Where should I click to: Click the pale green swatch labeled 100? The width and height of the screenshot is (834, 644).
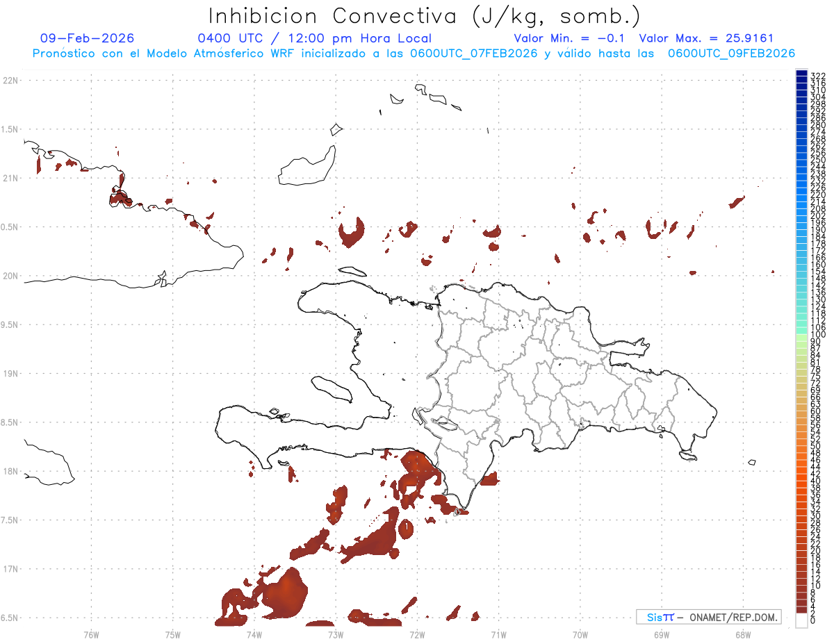(802, 337)
